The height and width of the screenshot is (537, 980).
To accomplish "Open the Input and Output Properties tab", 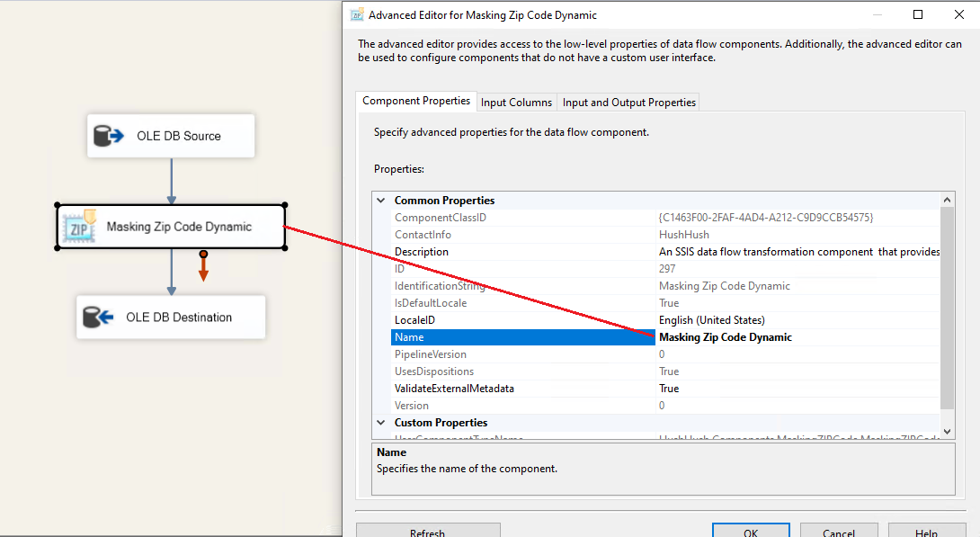I will 628,102.
